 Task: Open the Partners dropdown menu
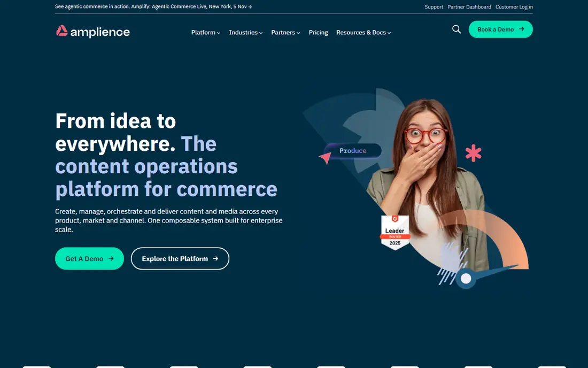tap(285, 33)
